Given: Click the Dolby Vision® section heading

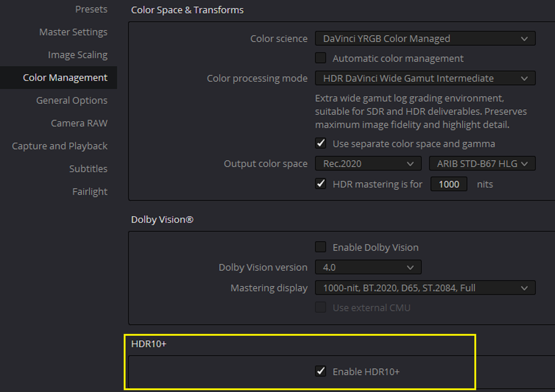Looking at the screenshot, I should pos(162,220).
